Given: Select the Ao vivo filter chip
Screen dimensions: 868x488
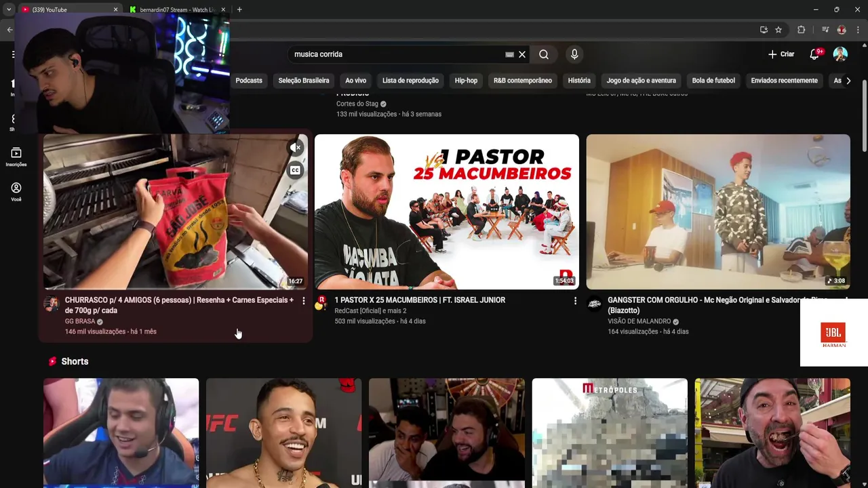Looking at the screenshot, I should pos(355,81).
